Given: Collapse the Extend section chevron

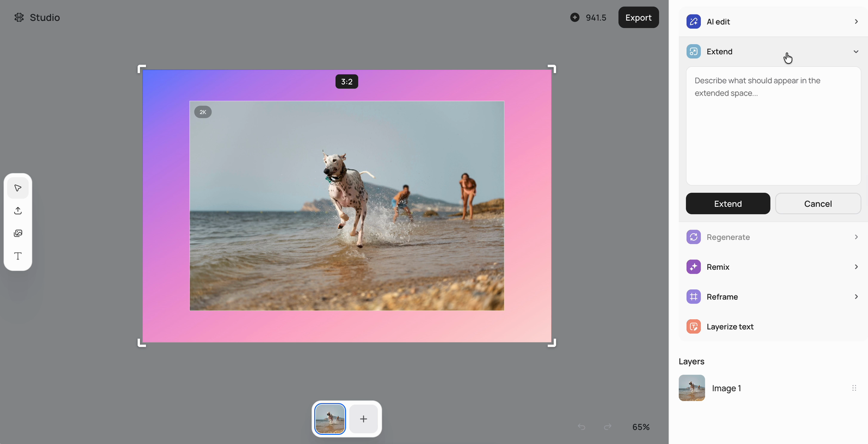Looking at the screenshot, I should (x=856, y=52).
